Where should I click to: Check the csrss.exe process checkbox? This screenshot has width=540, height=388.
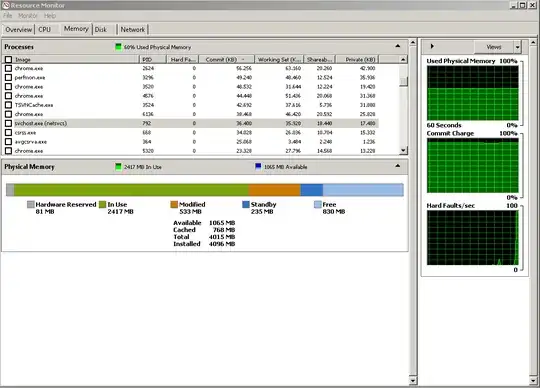9,133
